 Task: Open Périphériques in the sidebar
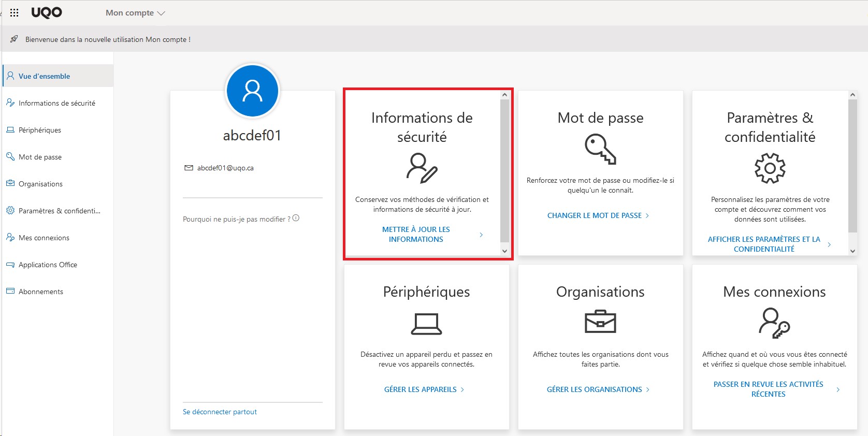58,130
